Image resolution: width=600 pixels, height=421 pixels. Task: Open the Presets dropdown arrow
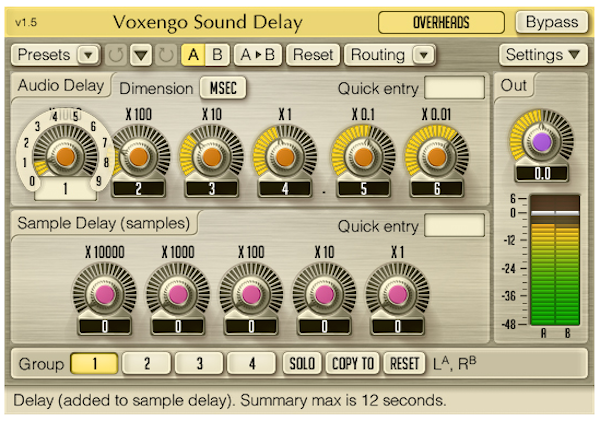pyautogui.click(x=88, y=55)
